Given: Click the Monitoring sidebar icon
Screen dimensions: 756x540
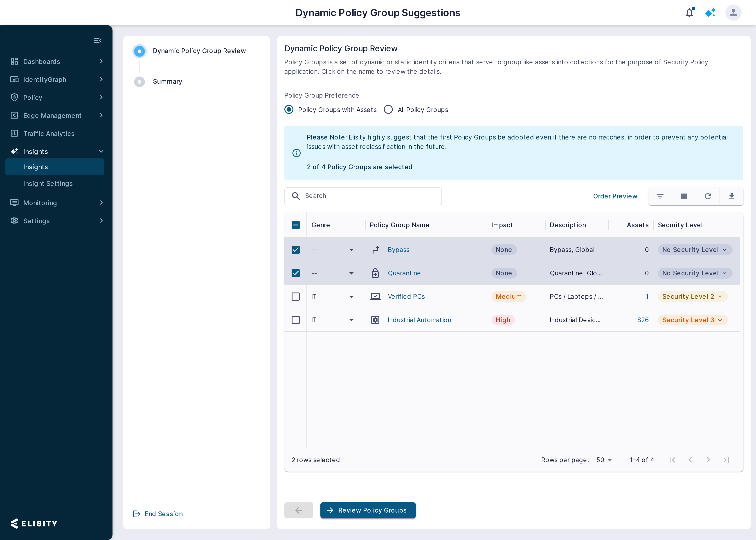Looking at the screenshot, I should (x=14, y=202).
